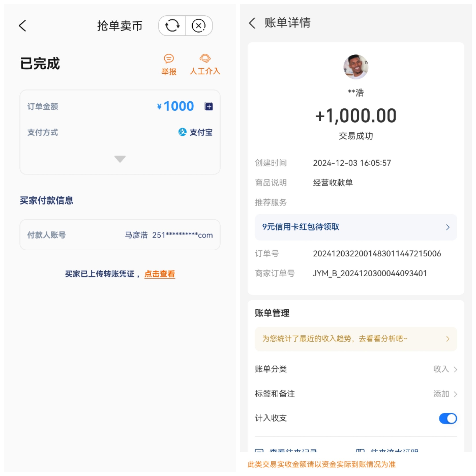476x476 pixels.
Task: Tap the 支付宝 payment method logo
Action: pyautogui.click(x=182, y=132)
